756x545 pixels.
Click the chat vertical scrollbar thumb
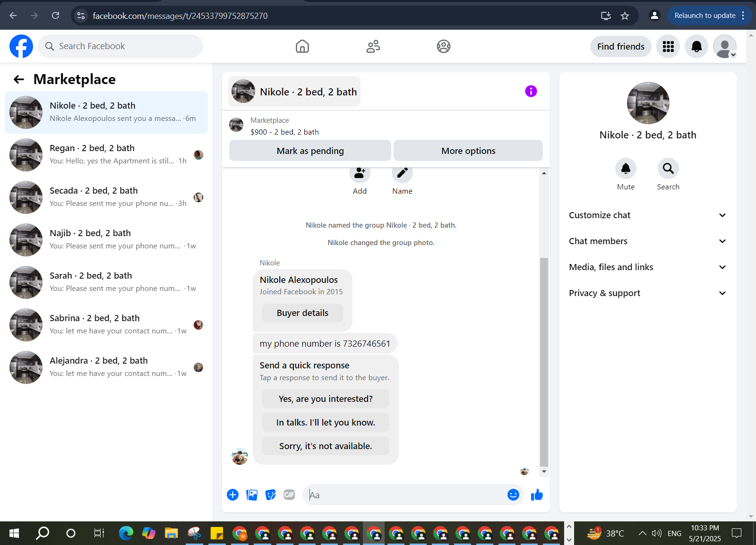pyautogui.click(x=544, y=362)
